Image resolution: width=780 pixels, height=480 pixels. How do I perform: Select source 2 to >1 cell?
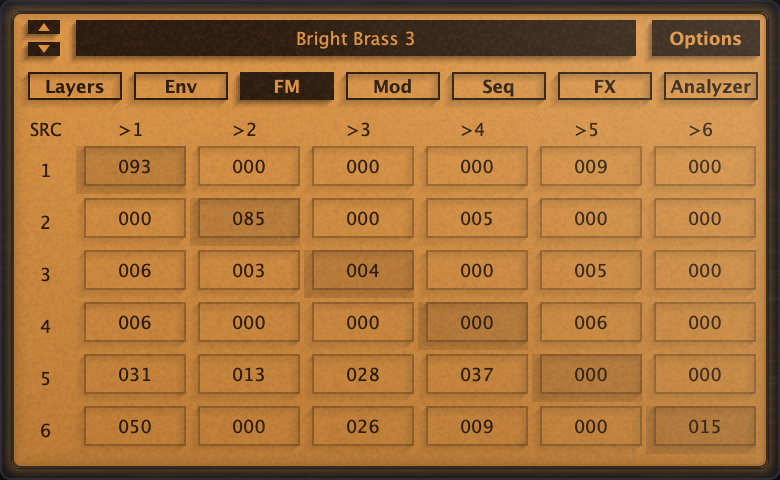[x=135, y=218]
